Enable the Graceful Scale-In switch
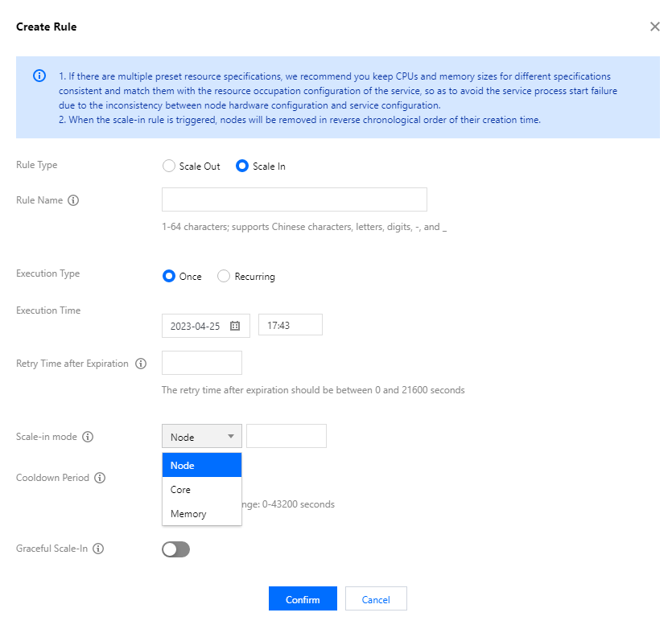Image resolution: width=672 pixels, height=629 pixels. pos(175,549)
